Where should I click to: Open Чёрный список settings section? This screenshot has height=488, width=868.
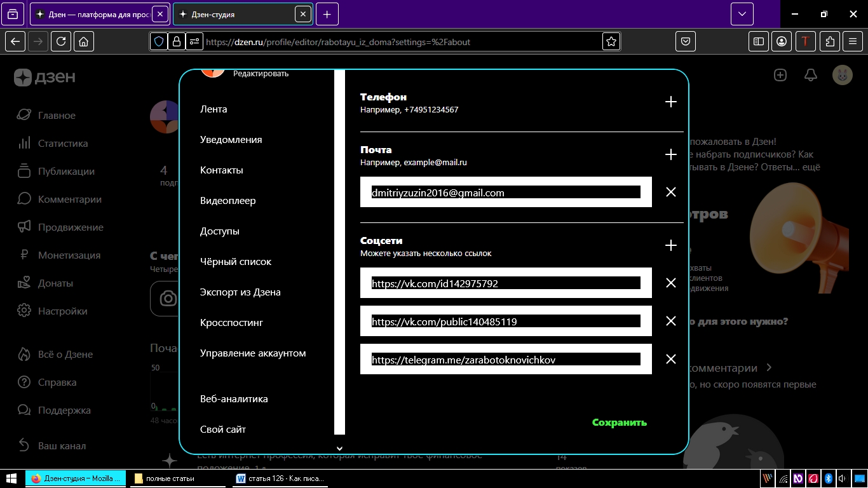coord(235,262)
